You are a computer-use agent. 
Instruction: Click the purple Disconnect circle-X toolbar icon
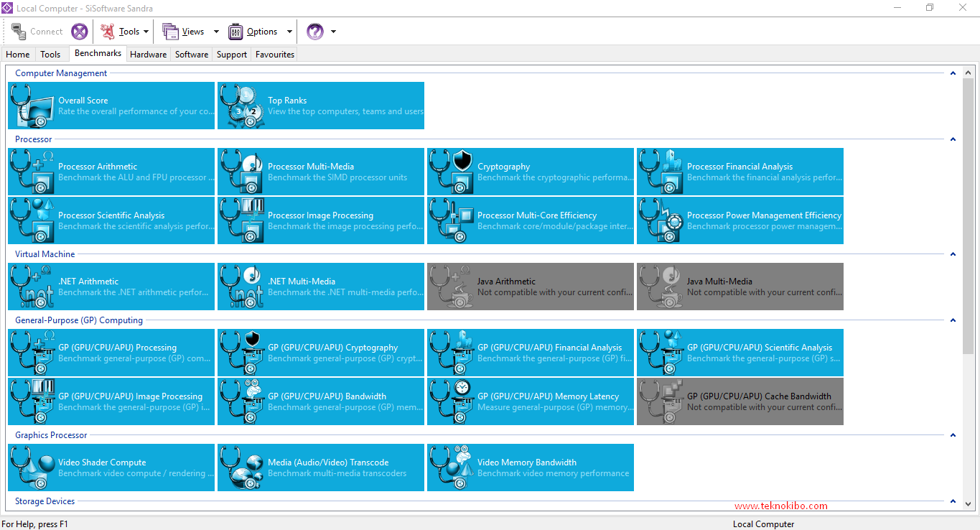pos(79,32)
